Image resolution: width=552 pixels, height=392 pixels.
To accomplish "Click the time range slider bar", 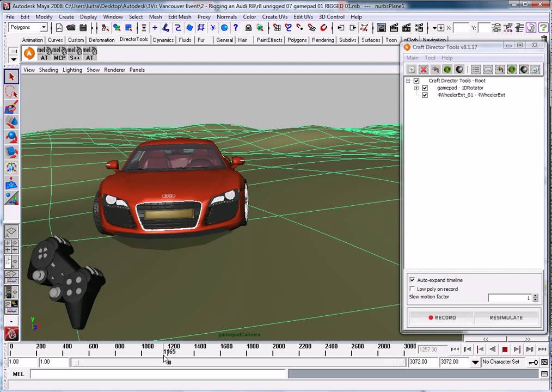I will coord(238,362).
